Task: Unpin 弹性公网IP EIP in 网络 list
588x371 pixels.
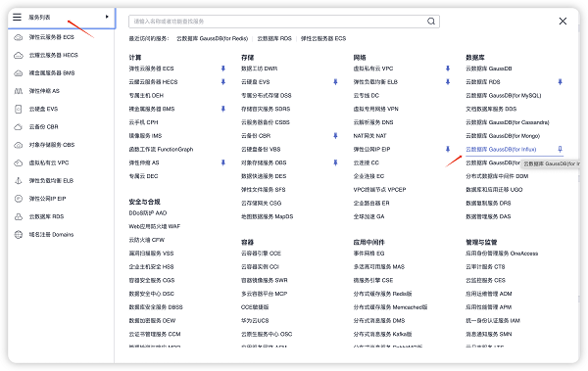Action: point(448,149)
